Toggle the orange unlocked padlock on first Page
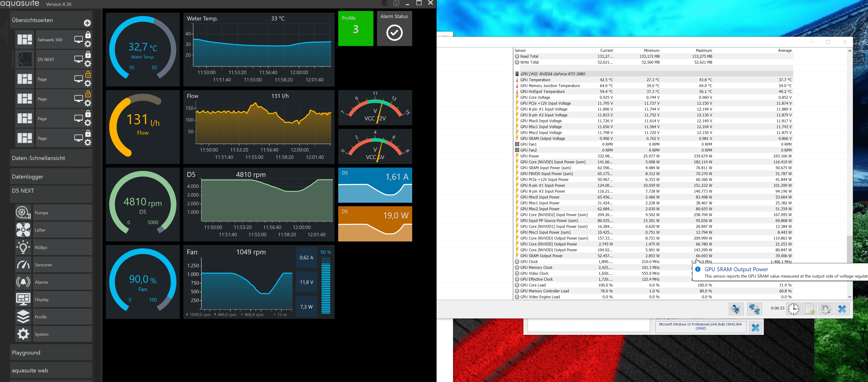The width and height of the screenshot is (868, 382). (88, 74)
